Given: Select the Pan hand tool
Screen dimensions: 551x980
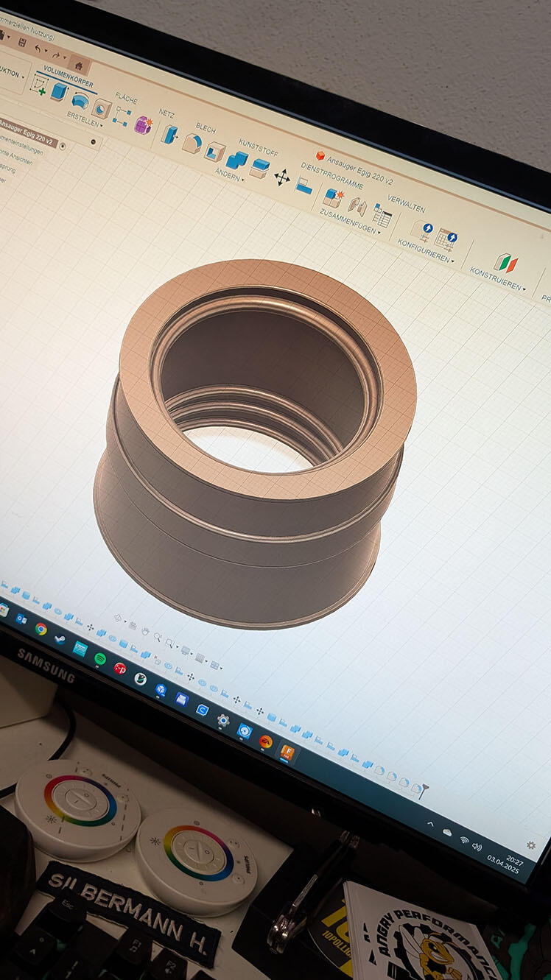Looking at the screenshot, I should [145, 632].
